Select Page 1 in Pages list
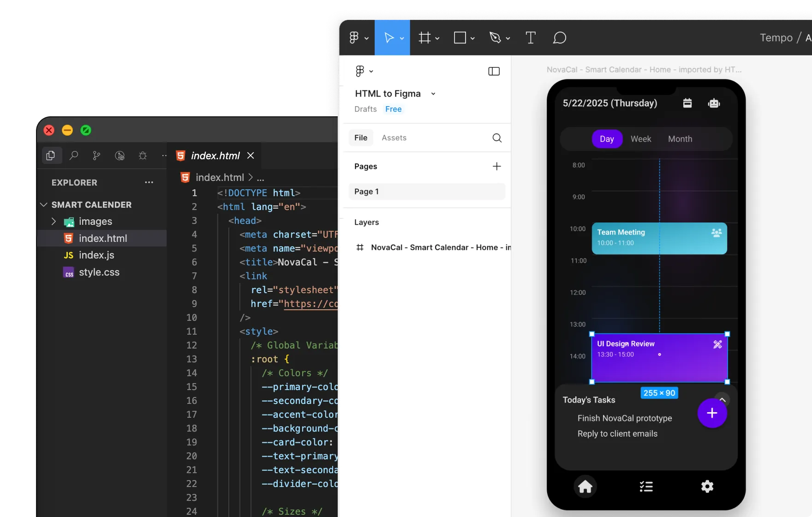Image resolution: width=812 pixels, height=517 pixels. pyautogui.click(x=427, y=192)
